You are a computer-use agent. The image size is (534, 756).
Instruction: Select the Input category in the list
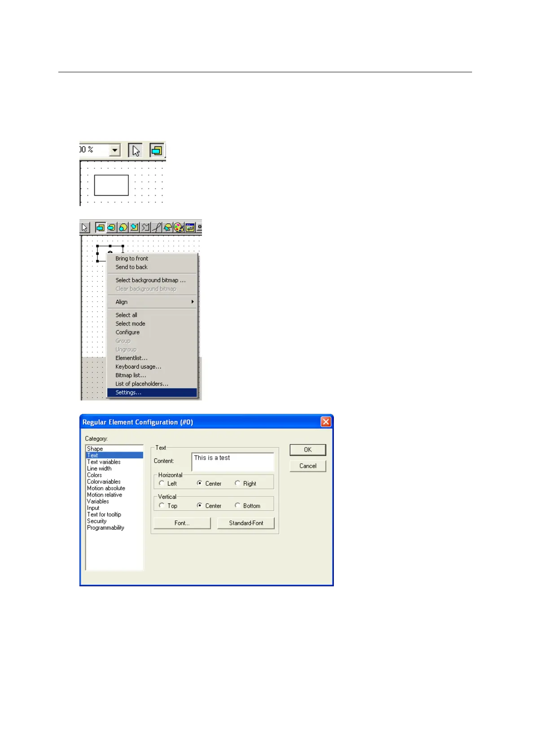114,508
